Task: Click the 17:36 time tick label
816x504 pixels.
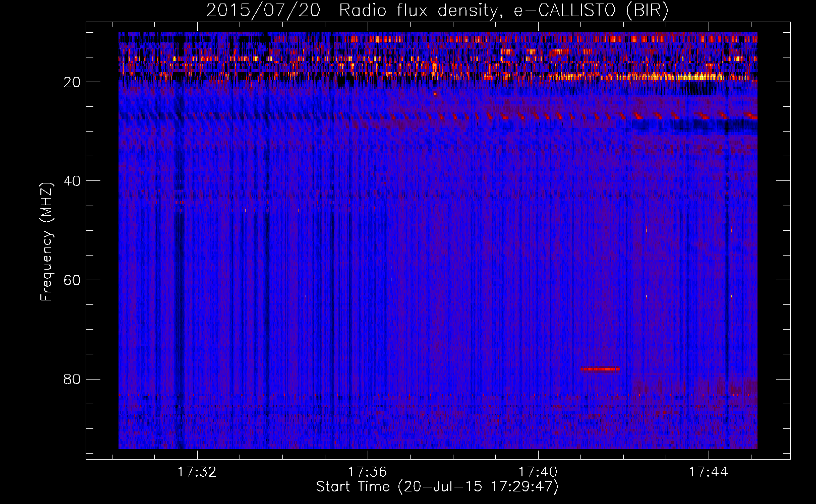Action: [x=367, y=472]
